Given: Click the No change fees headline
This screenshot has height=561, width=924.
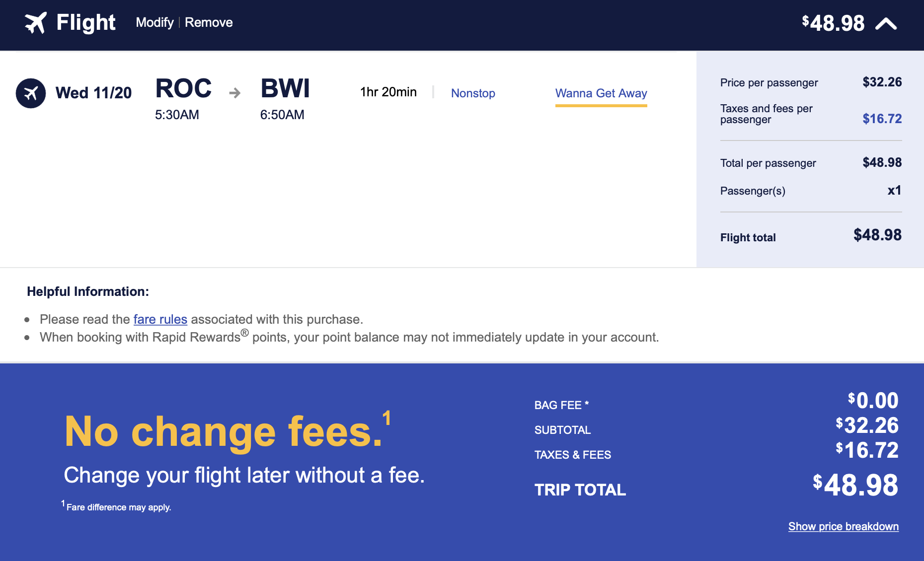Looking at the screenshot, I should (x=228, y=431).
